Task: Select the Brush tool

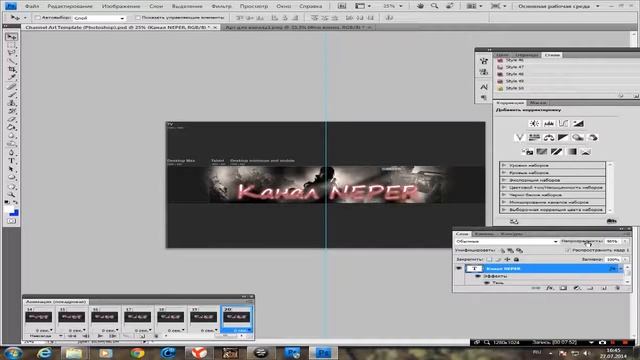Action: 11,95
